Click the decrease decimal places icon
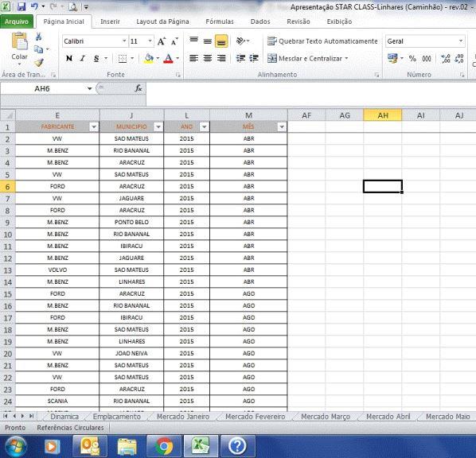Screen dimensions: 476x458 [x=459, y=58]
